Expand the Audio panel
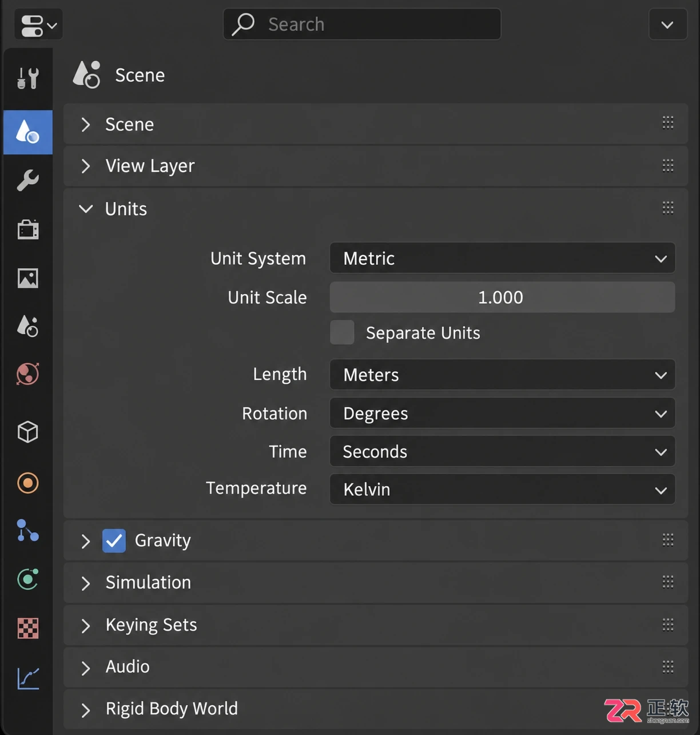700x735 pixels. (86, 668)
